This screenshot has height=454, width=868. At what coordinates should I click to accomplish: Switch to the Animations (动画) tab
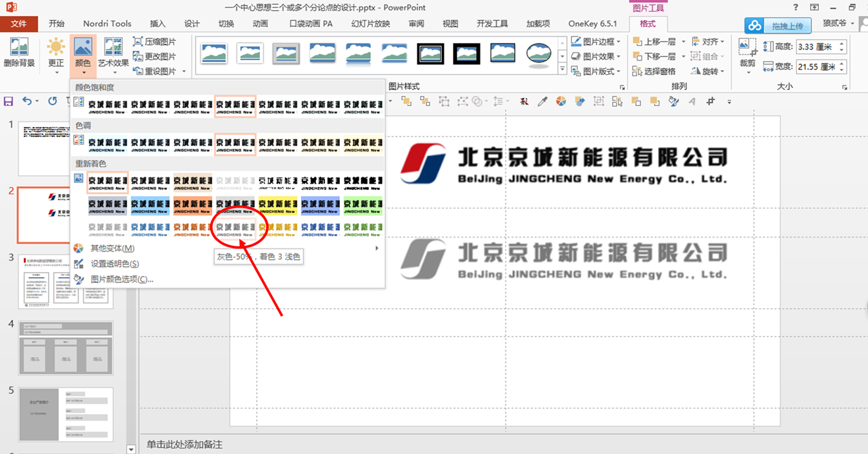click(260, 24)
